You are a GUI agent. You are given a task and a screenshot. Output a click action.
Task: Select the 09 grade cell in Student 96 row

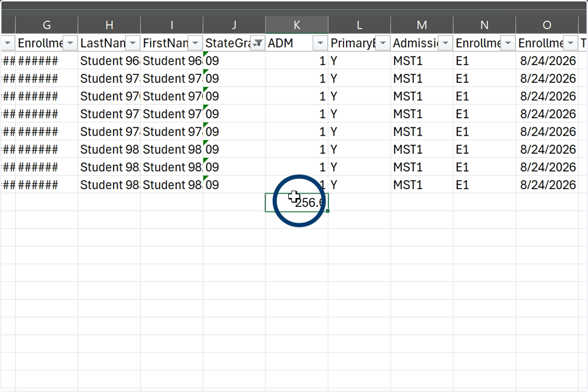pos(234,61)
